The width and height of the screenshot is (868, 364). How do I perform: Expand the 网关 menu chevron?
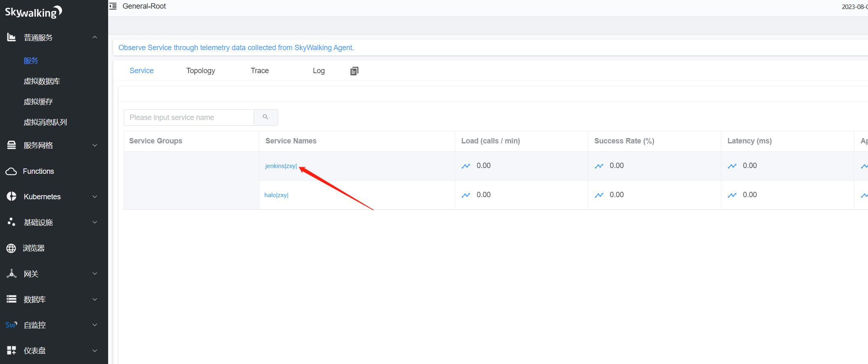95,274
